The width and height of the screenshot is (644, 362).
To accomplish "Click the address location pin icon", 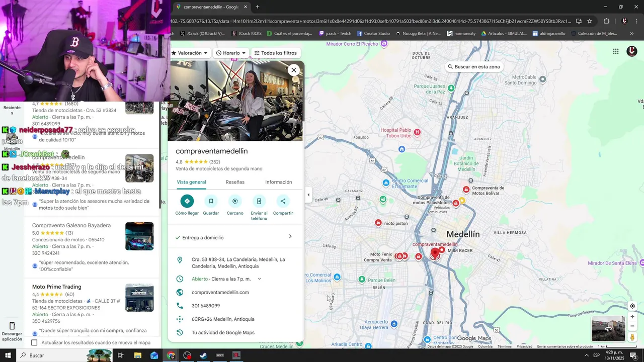I will click(180, 260).
